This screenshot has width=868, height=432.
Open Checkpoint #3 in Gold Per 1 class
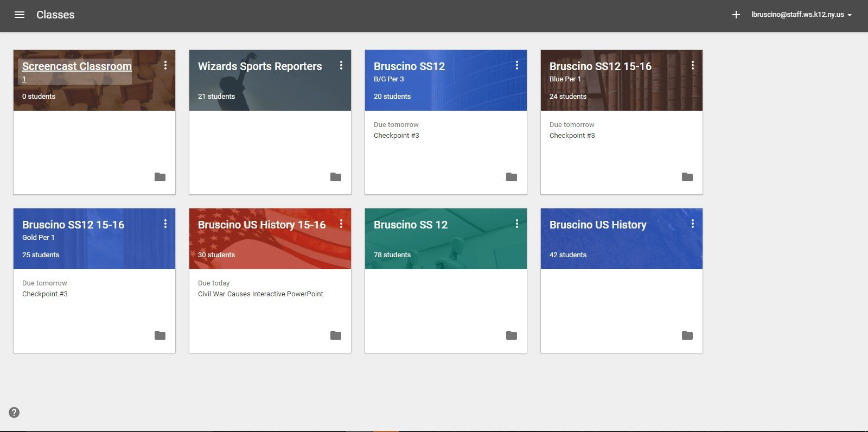pyautogui.click(x=45, y=294)
